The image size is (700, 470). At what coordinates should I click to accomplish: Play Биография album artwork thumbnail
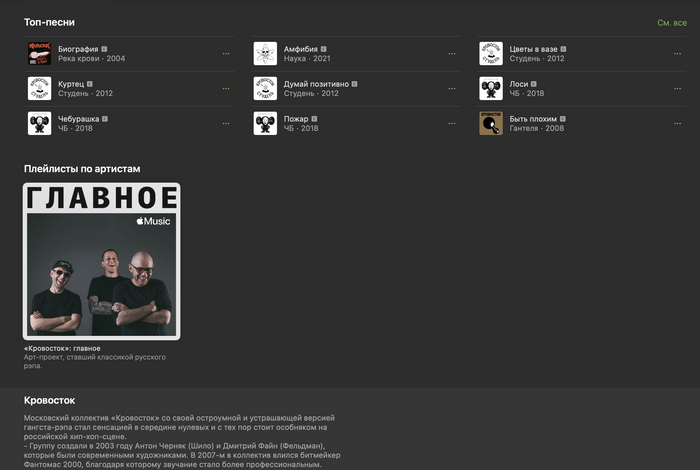pos(40,54)
